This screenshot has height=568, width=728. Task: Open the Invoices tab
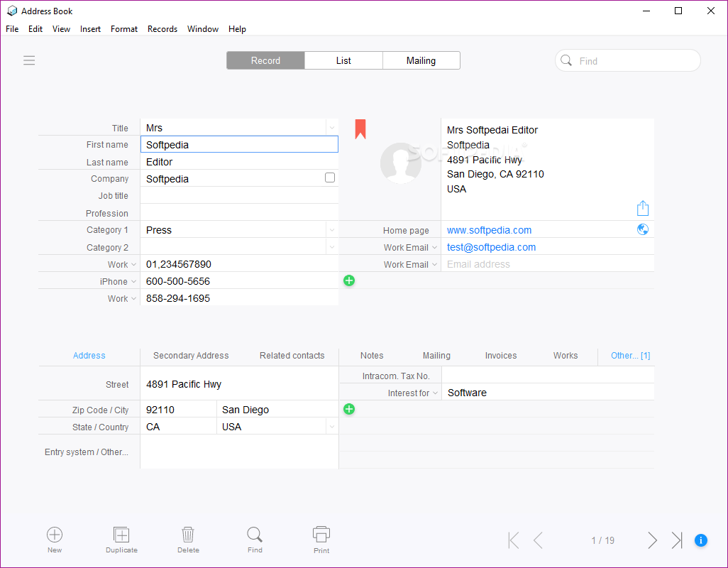[501, 355]
